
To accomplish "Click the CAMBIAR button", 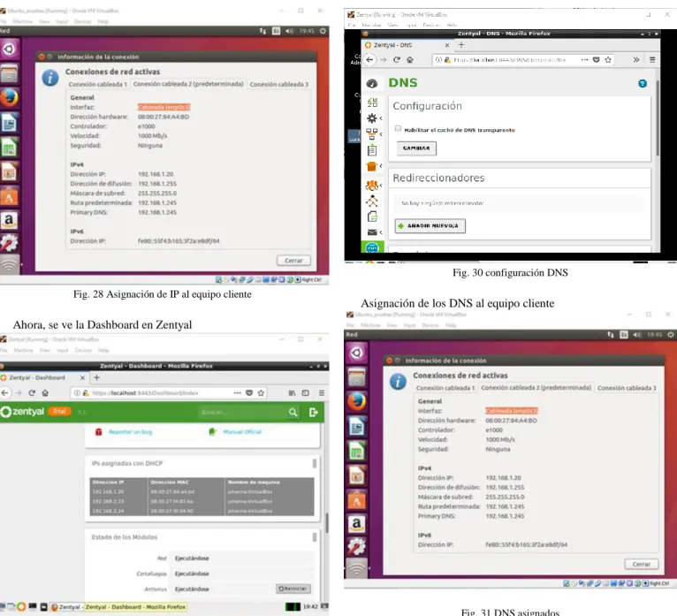I will [x=416, y=148].
